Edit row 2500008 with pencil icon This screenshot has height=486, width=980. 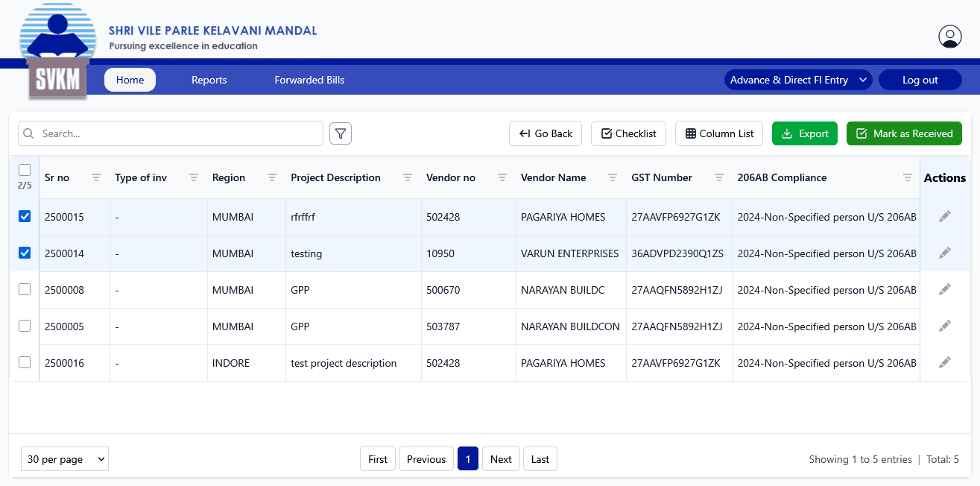[x=945, y=290]
